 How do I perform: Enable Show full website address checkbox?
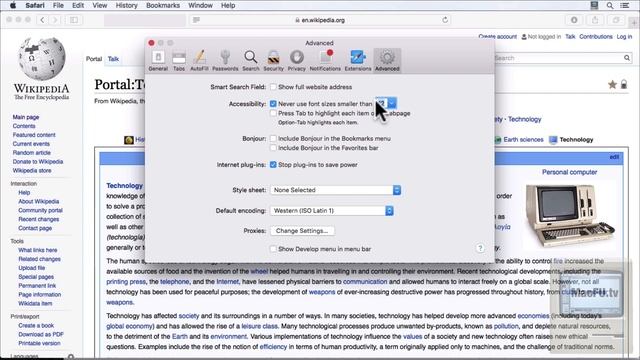[x=273, y=87]
